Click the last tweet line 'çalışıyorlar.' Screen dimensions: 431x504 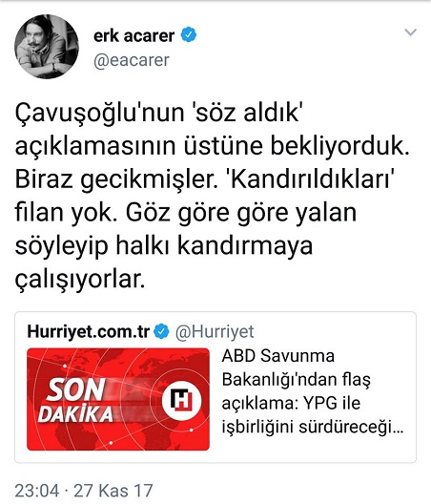coord(80,279)
